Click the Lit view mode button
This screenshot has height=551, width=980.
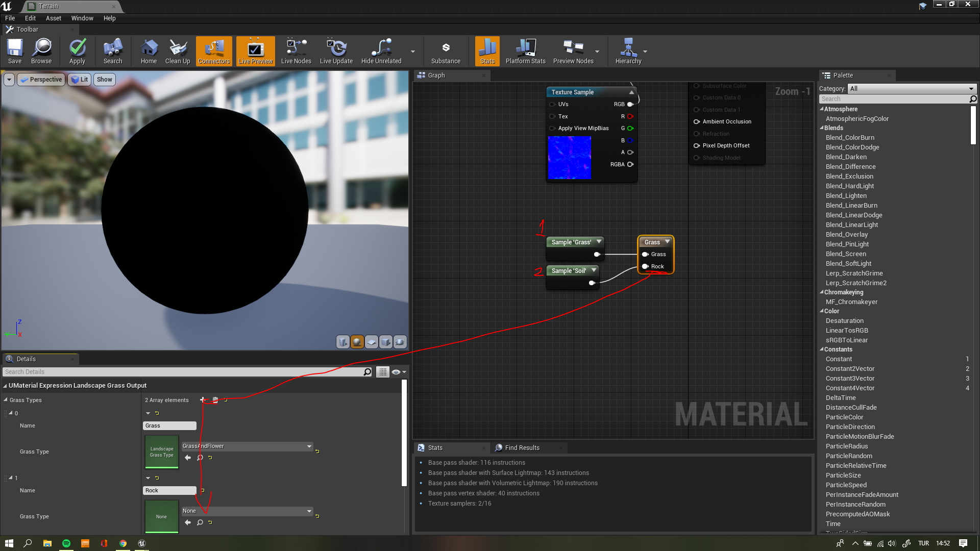[x=80, y=80]
